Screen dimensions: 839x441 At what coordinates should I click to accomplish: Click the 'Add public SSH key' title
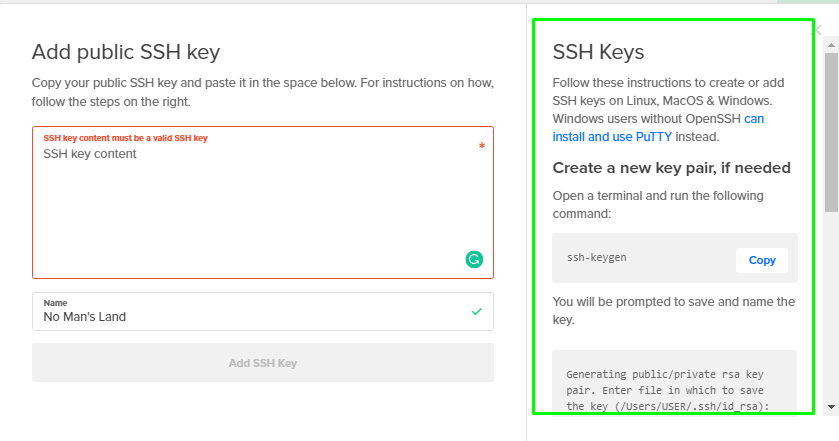pyautogui.click(x=126, y=52)
